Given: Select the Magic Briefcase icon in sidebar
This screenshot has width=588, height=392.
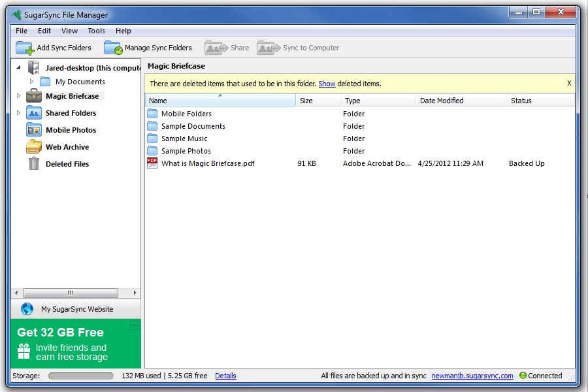Looking at the screenshot, I should coord(34,96).
